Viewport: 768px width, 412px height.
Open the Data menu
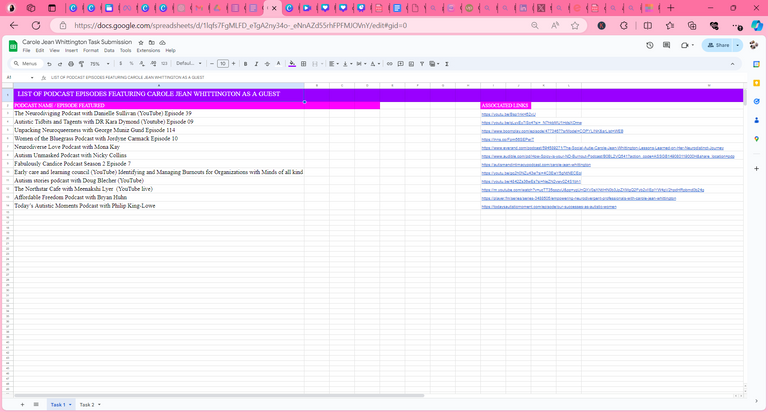tap(109, 50)
